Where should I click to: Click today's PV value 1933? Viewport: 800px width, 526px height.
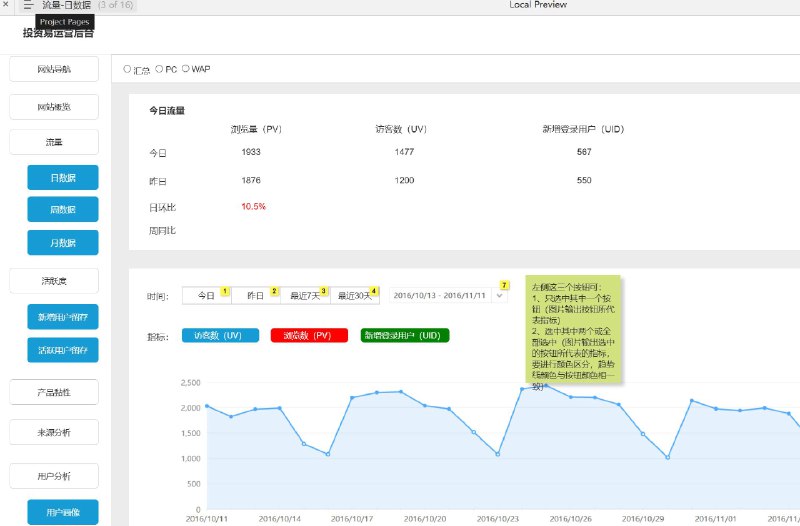click(251, 152)
